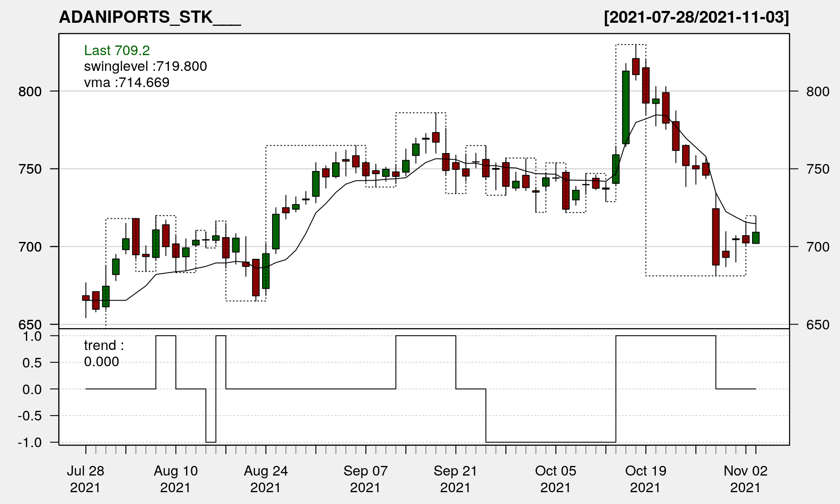Viewport: 840px width, 504px height.
Task: Click the green Last 709.2 label
Action: (117, 51)
